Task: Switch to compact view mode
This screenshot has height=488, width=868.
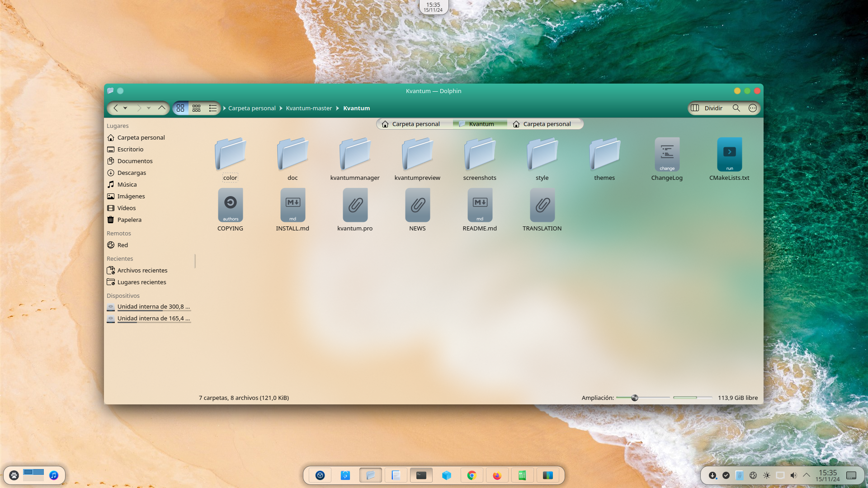Action: (196, 108)
